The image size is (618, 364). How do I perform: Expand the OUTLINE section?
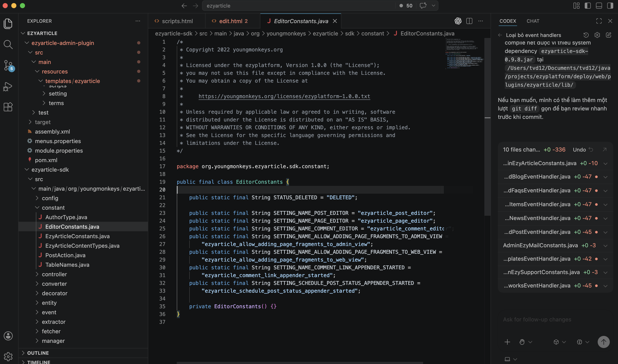(38, 353)
